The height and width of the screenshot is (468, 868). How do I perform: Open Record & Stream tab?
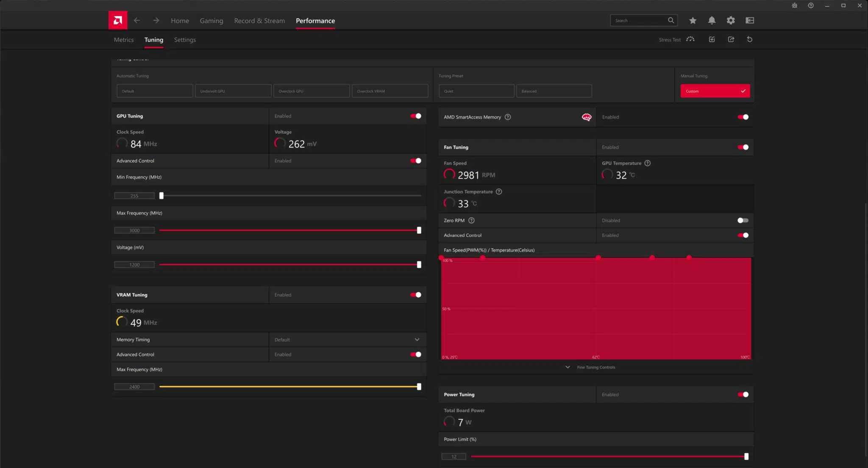click(x=259, y=20)
